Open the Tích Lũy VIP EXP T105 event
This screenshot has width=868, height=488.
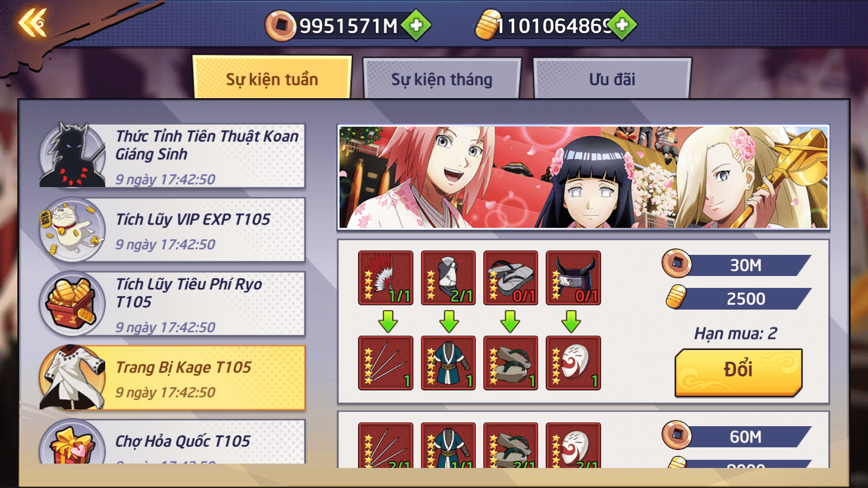(x=173, y=230)
